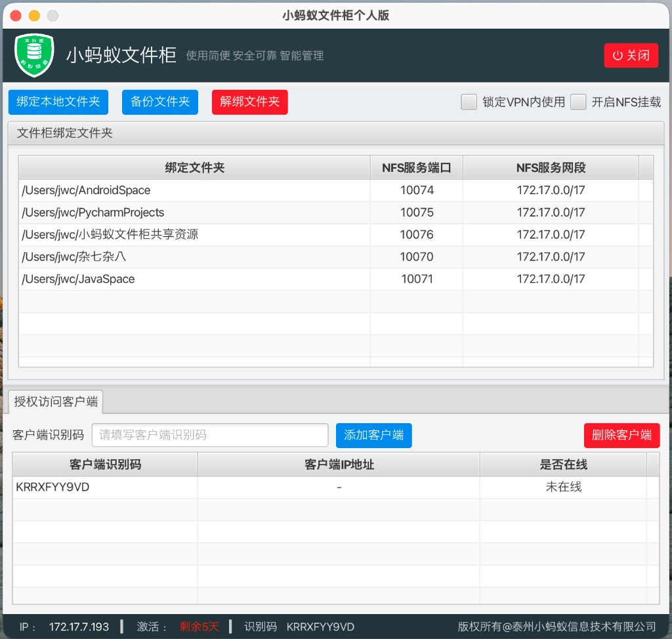The image size is (672, 639).
Task: Click the 客户端识别码 input field
Action: tap(210, 435)
